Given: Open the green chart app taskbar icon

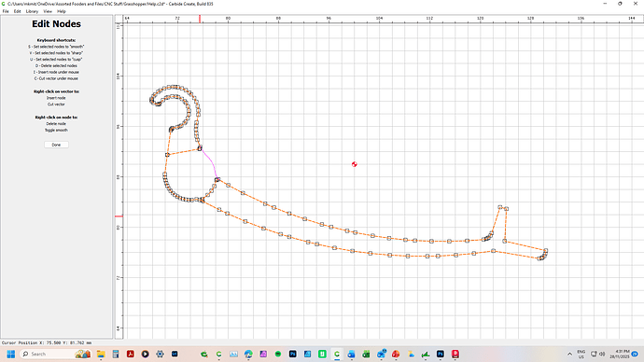Looking at the screenshot, I should 426,354.
